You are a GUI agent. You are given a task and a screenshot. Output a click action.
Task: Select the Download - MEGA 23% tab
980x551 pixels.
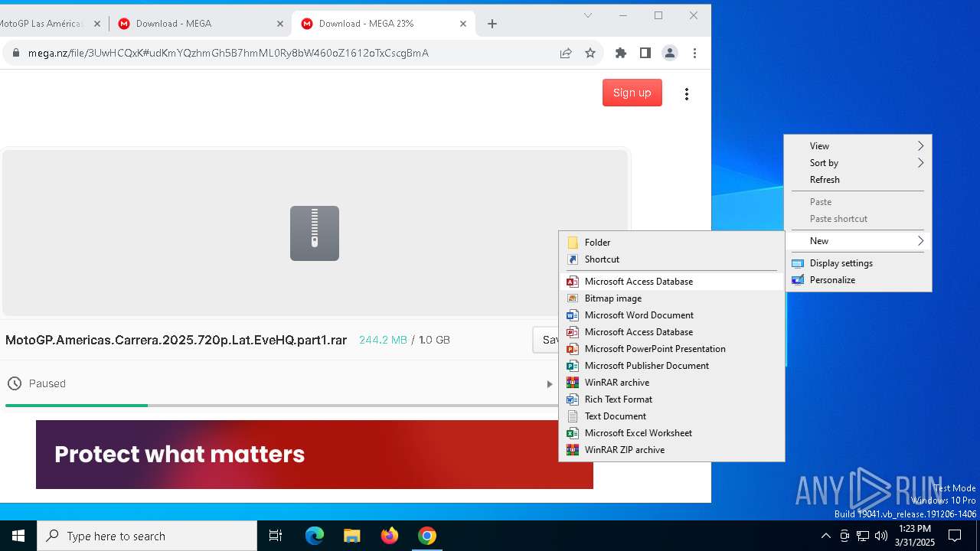pyautogui.click(x=383, y=24)
